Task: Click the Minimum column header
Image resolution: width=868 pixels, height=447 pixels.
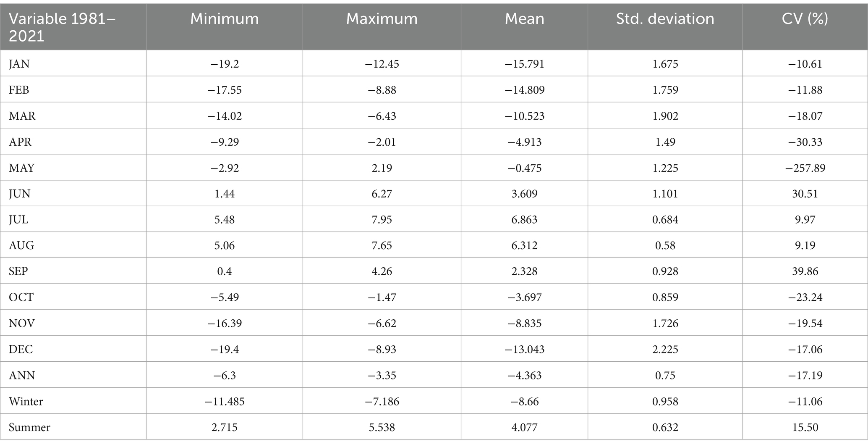Action: pyautogui.click(x=225, y=19)
